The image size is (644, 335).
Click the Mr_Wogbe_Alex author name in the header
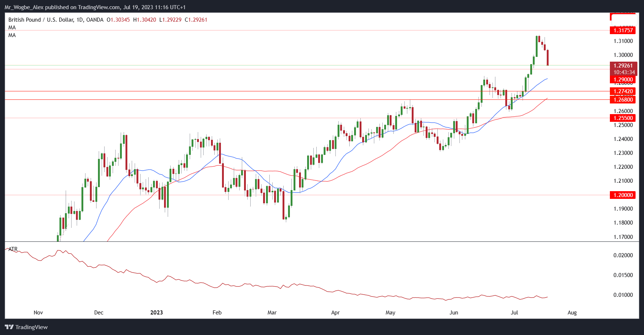click(24, 7)
